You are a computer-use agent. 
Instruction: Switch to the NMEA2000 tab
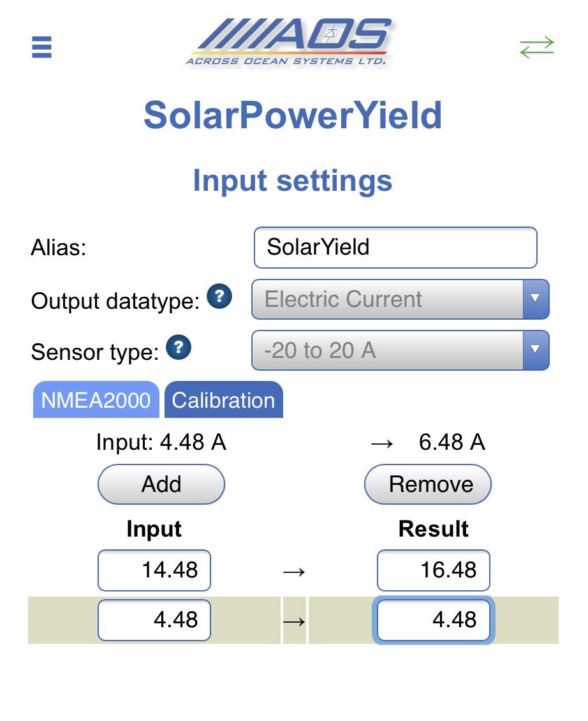click(96, 399)
